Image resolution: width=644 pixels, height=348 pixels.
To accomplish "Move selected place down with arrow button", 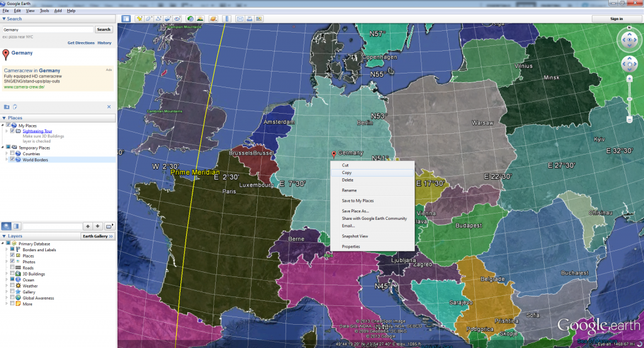I will pos(97,226).
